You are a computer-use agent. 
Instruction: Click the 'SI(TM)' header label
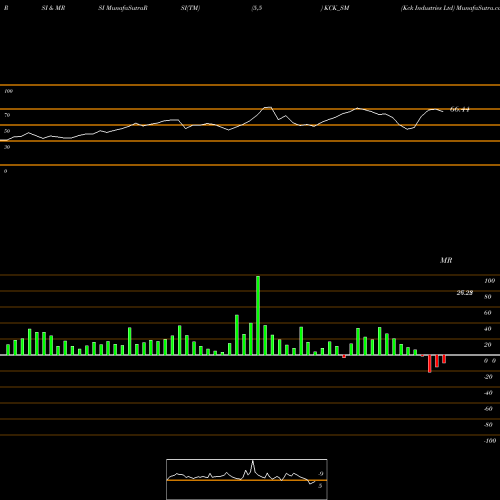tap(190, 8)
